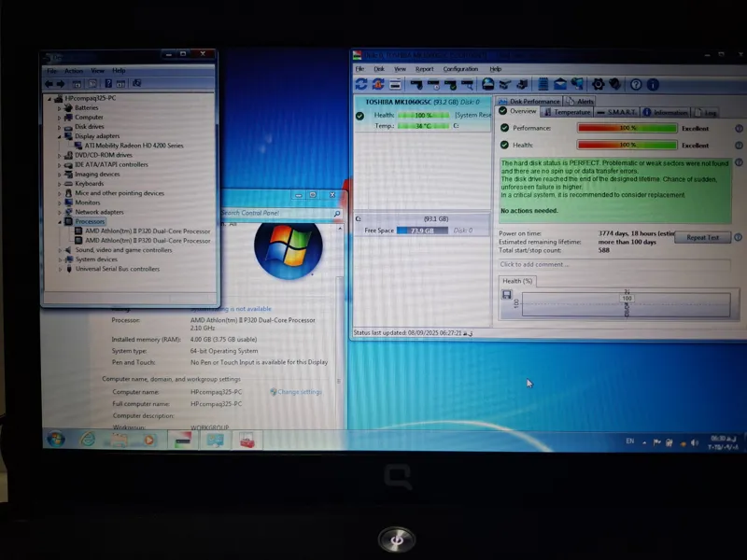
Task: Click the EN language indicator in taskbar
Action: coord(629,441)
